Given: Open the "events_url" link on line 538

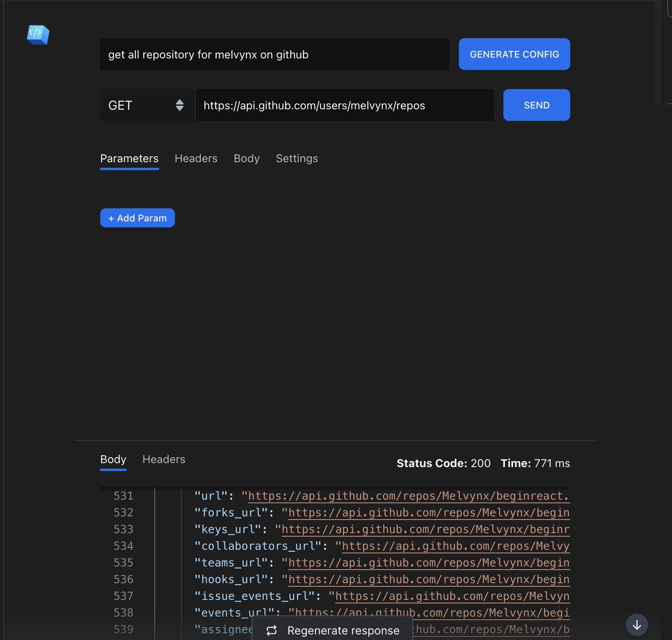Looking at the screenshot, I should 432,613.
